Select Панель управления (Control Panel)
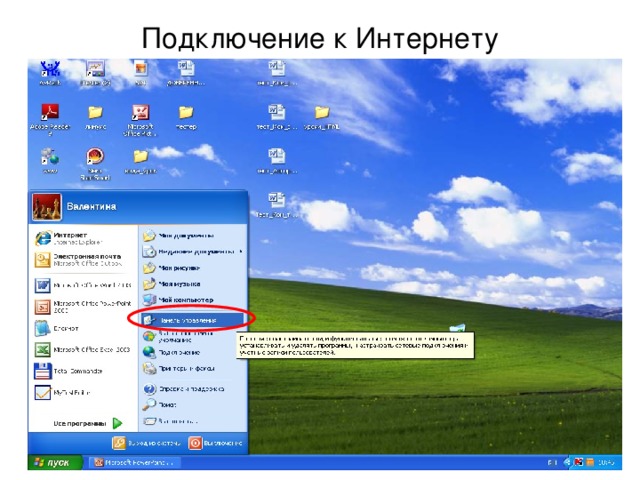The height and width of the screenshot is (480, 640). (192, 320)
